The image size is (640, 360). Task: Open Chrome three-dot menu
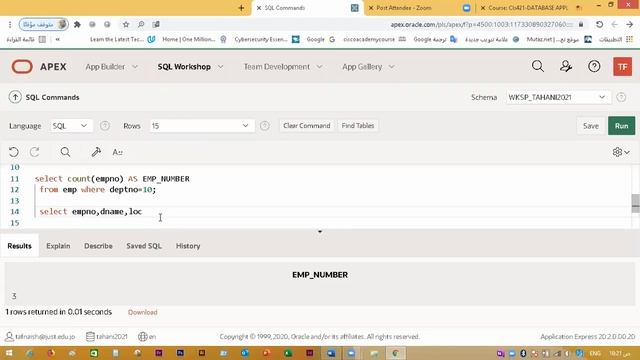(x=10, y=24)
